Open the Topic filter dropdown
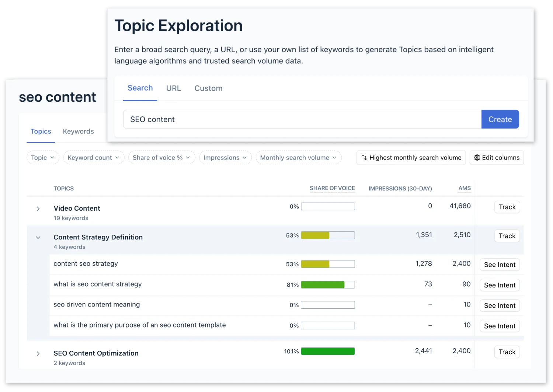Viewport: 553px width, 392px height. click(42, 157)
